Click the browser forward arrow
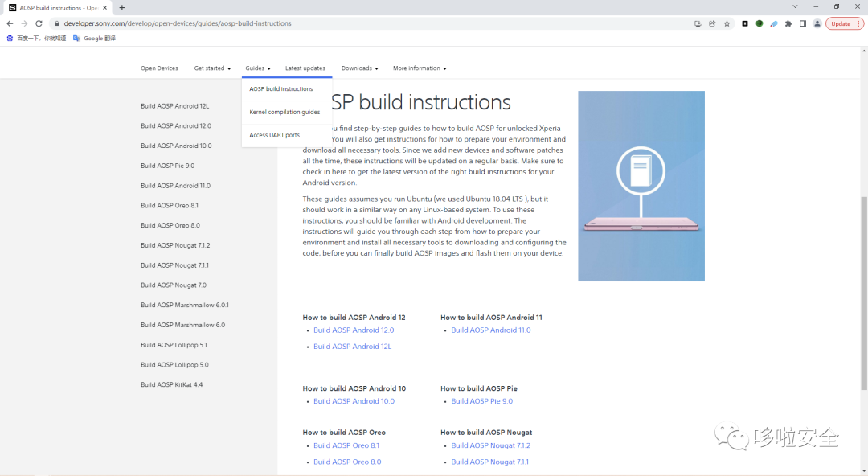The width and height of the screenshot is (868, 476). point(24,23)
